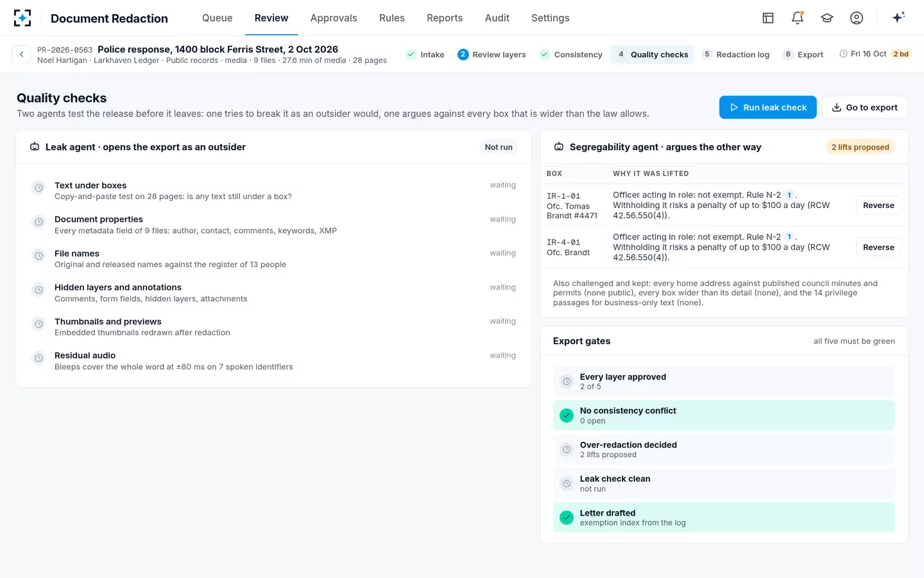This screenshot has height=578, width=924.
Task: Open the Redaction log step
Action: (x=736, y=55)
